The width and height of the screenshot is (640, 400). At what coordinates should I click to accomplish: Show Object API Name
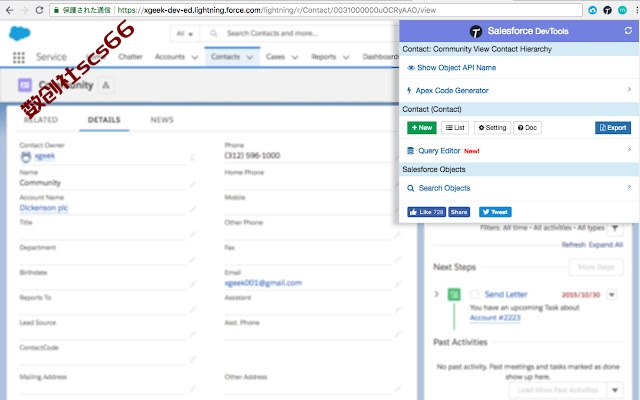click(451, 68)
